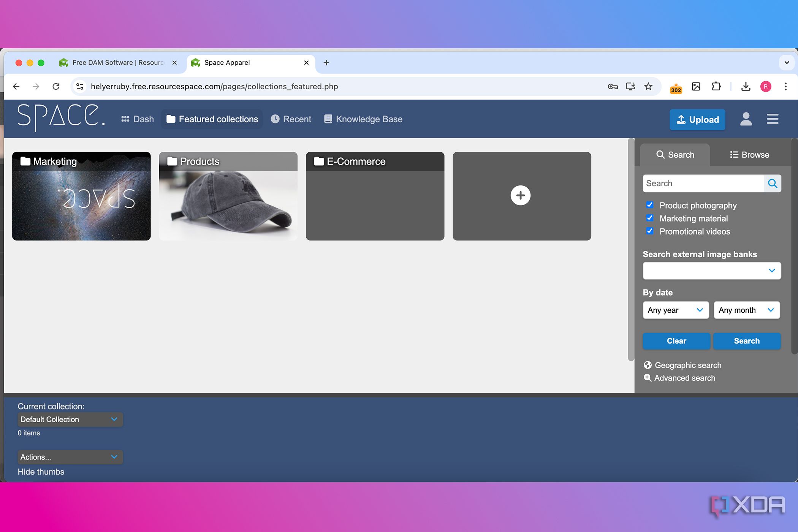
Task: Click the plus icon to add collection
Action: coord(521,195)
